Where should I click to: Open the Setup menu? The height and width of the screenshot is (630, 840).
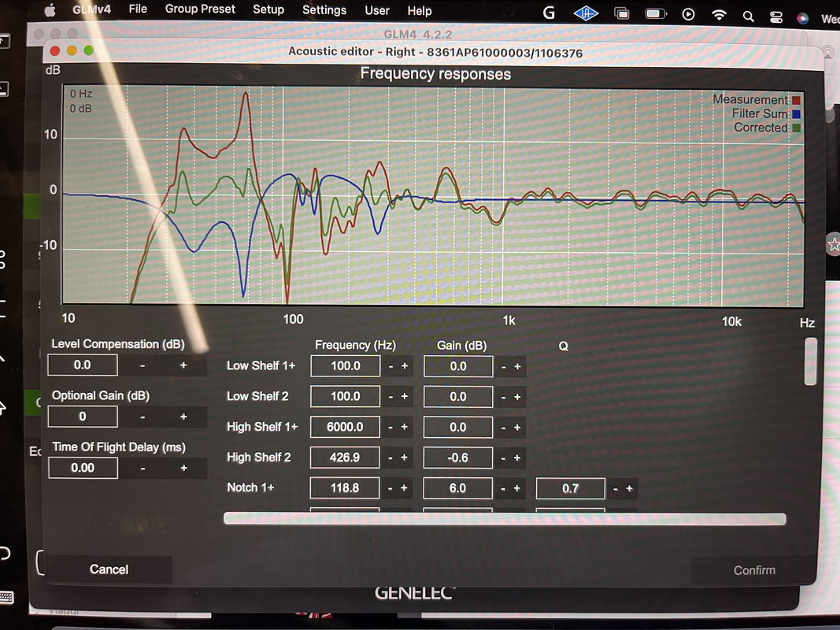click(x=268, y=9)
